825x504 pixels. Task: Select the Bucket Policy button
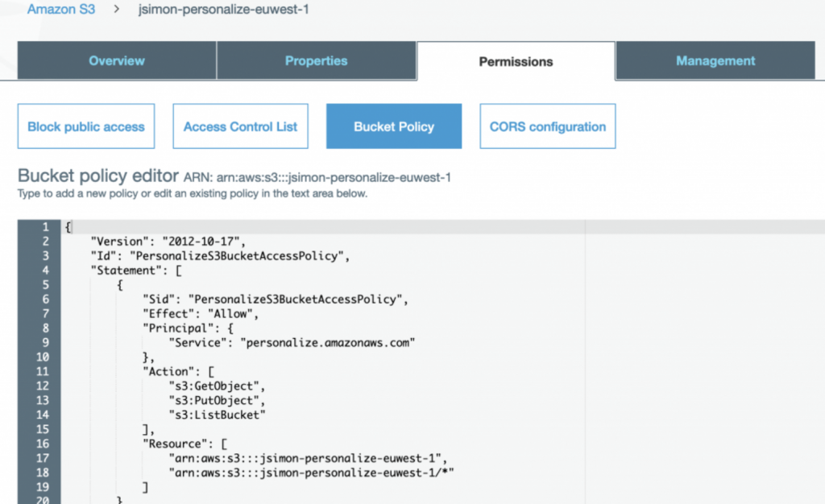pos(394,126)
